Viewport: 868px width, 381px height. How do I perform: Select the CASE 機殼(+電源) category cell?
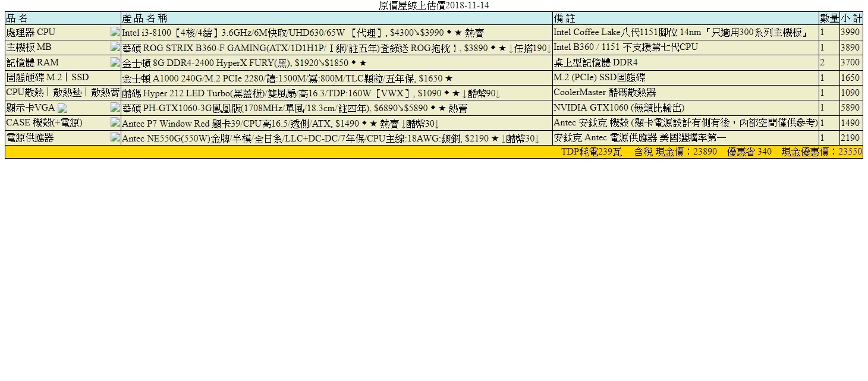tap(62, 123)
